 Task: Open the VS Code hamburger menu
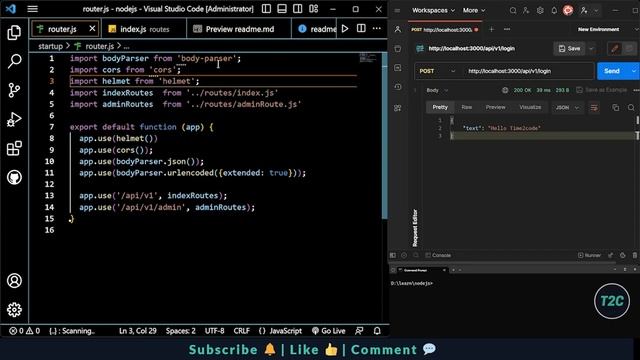coord(32,9)
